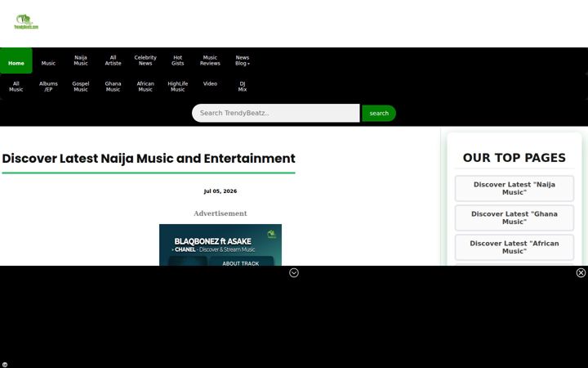This screenshot has height=368, width=588.
Task: Open Discover Latest "Naija Music" top page
Action: tap(514, 189)
